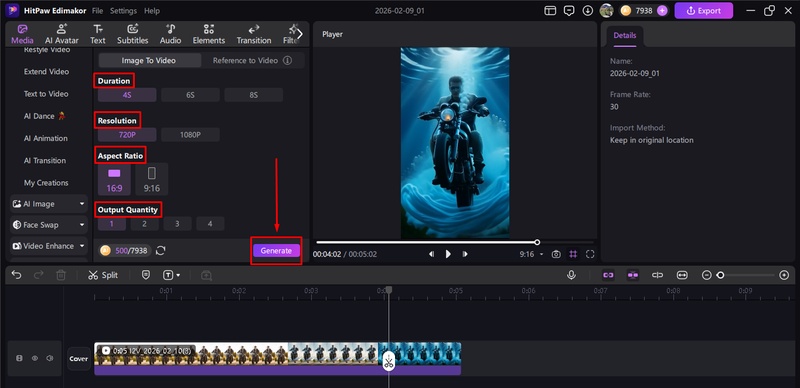The height and width of the screenshot is (388, 800).
Task: Set output quantity to 3
Action: (x=177, y=224)
